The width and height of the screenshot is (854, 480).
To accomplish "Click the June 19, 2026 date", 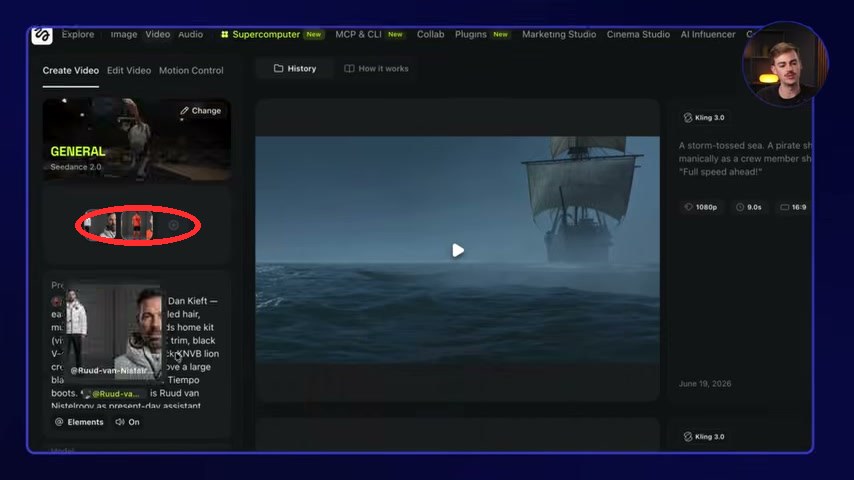I will 705,384.
